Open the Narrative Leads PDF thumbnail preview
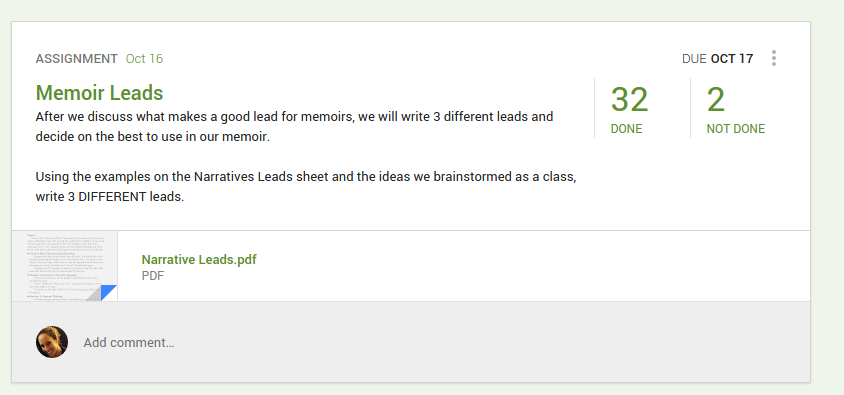 pos(65,266)
